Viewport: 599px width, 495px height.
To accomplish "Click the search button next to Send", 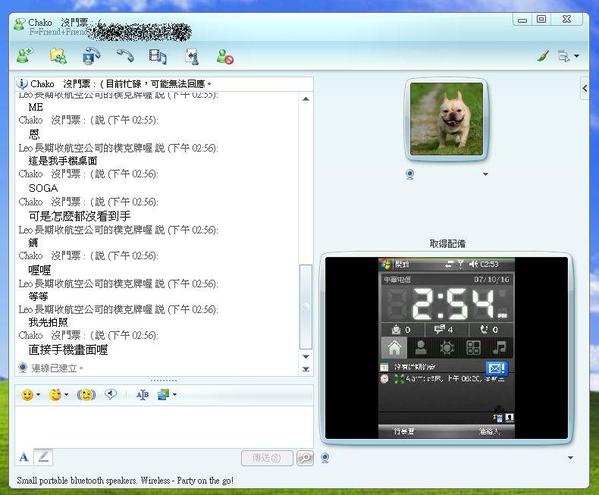I will (x=305, y=458).
